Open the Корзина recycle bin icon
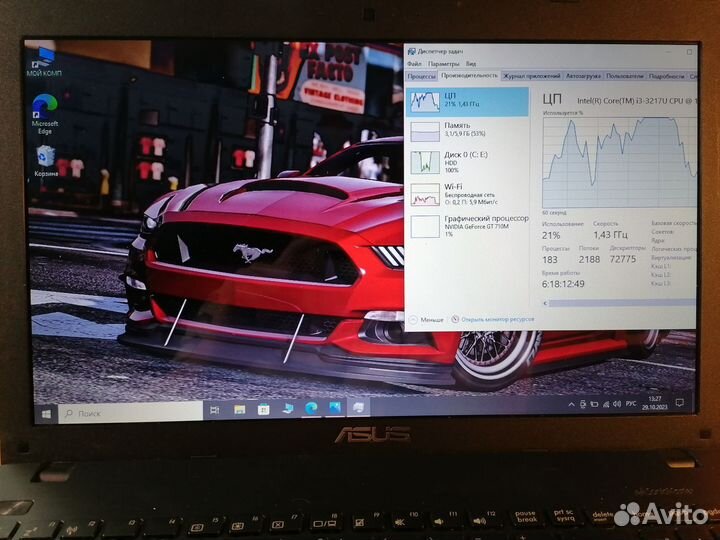This screenshot has width=720, height=540. click(46, 161)
